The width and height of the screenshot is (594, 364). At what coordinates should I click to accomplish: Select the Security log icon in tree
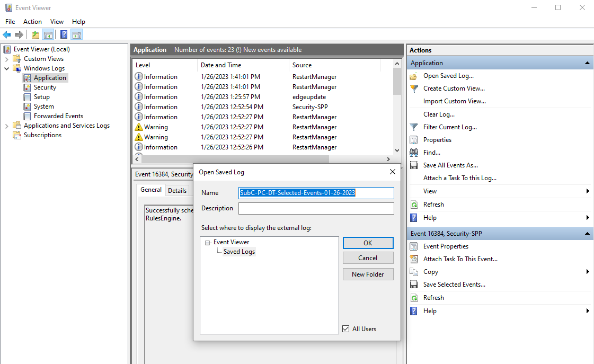point(28,87)
